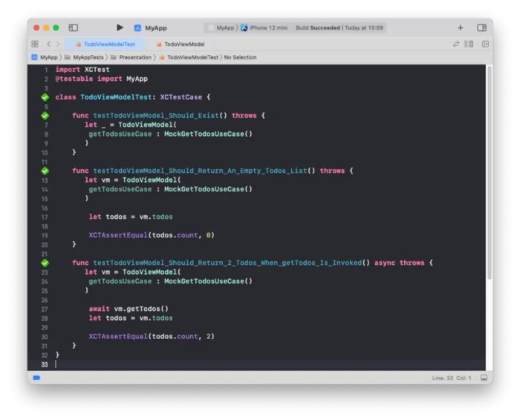Click the 'async' keyword on line 22
This screenshot has height=420, width=520.
(x=385, y=263)
